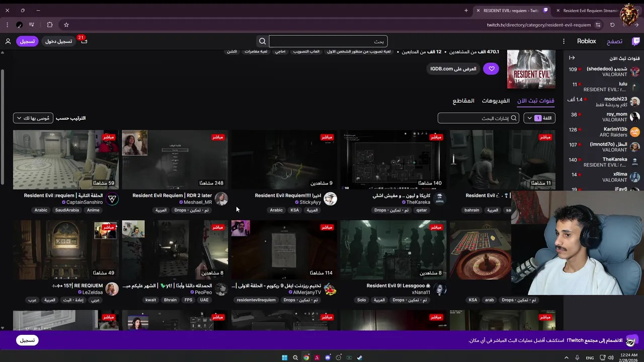
Task: Open the Browse (تصفح) link
Action: coord(614,41)
